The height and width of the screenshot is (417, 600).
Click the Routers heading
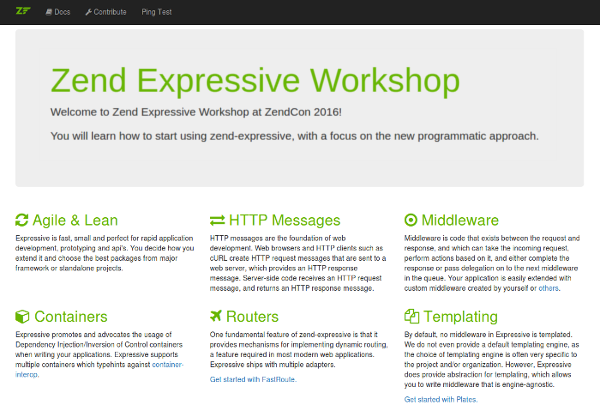(x=252, y=317)
